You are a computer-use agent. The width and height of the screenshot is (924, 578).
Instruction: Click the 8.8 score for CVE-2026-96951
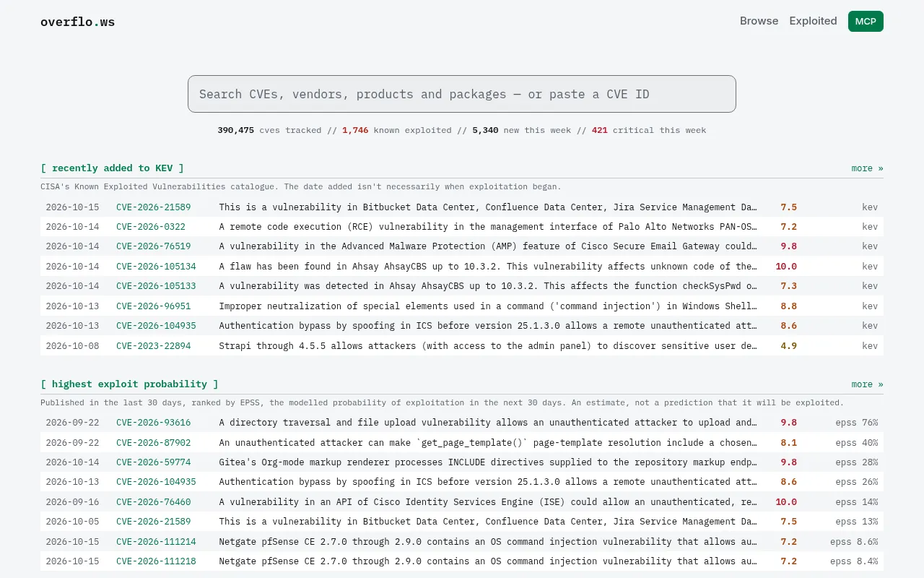tap(788, 306)
